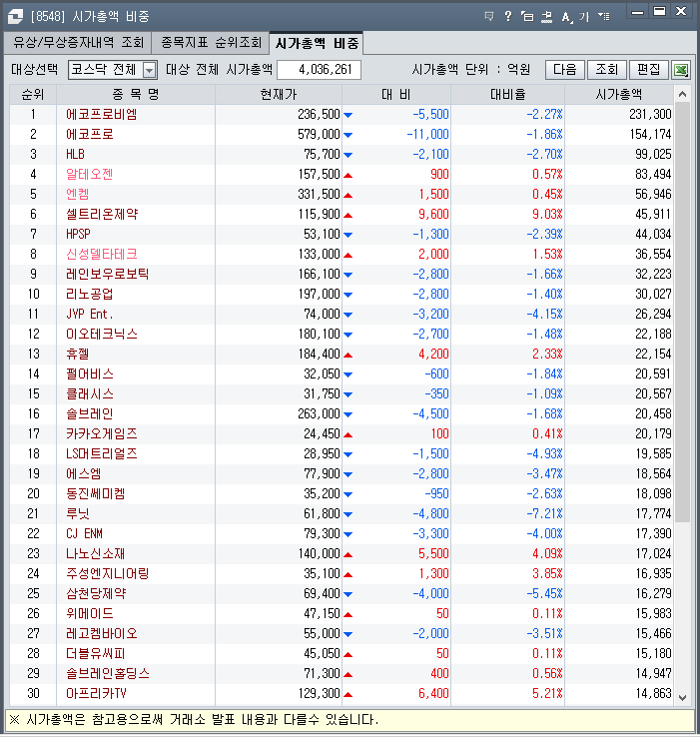
Task: Select stock 리노공업 in the list
Action: click(89, 295)
